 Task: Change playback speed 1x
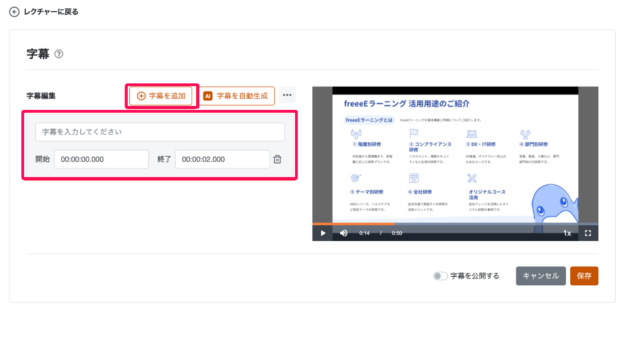tap(567, 233)
